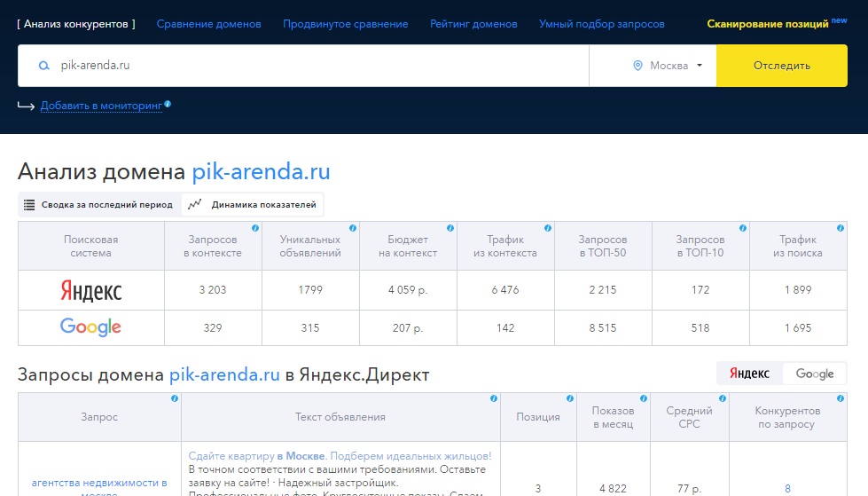The height and width of the screenshot is (496, 868).
Task: Switch to the Сводка за последний период tab
Action: 98,204
